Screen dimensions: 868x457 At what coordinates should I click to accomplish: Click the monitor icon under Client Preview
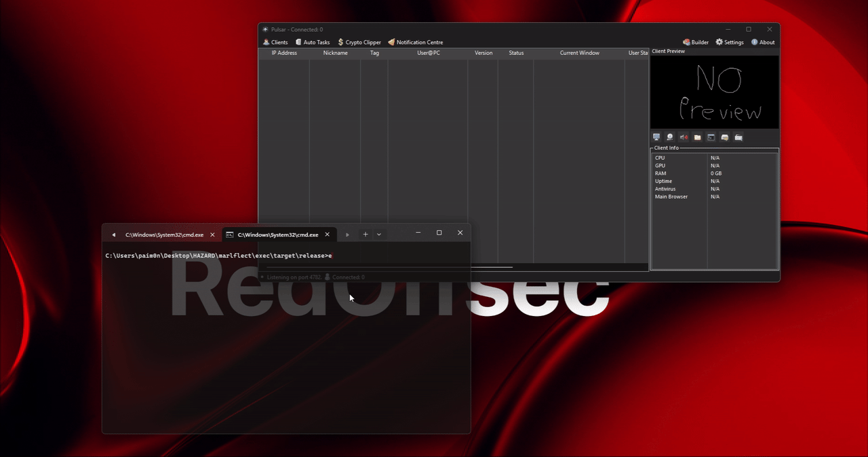click(656, 138)
